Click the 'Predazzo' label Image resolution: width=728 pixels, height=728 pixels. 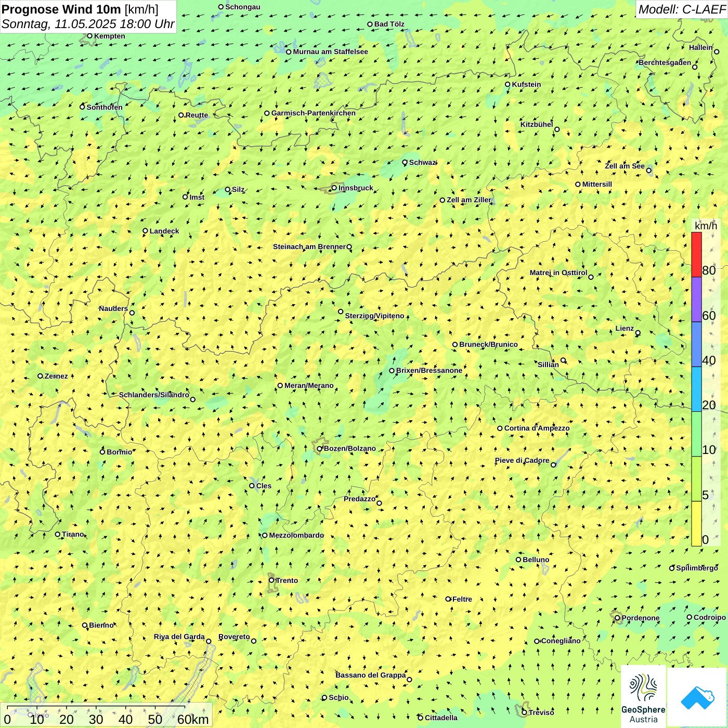[x=359, y=499]
